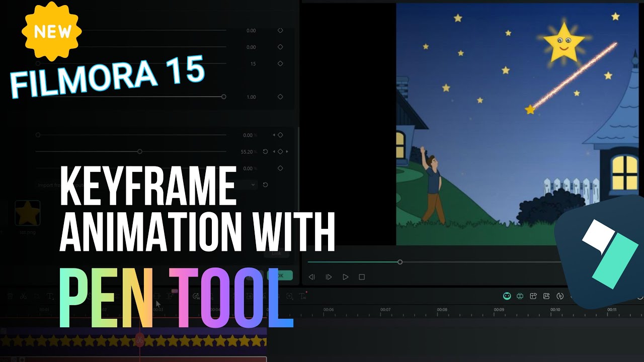Select the star image thumbnail
This screenshot has width=644, height=362.
pyautogui.click(x=27, y=214)
